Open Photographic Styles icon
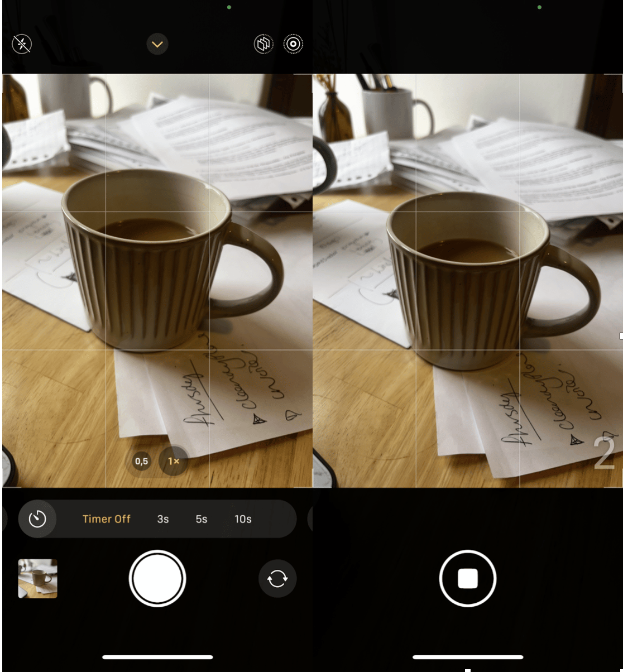Screen dimensions: 623x672 (x=263, y=44)
